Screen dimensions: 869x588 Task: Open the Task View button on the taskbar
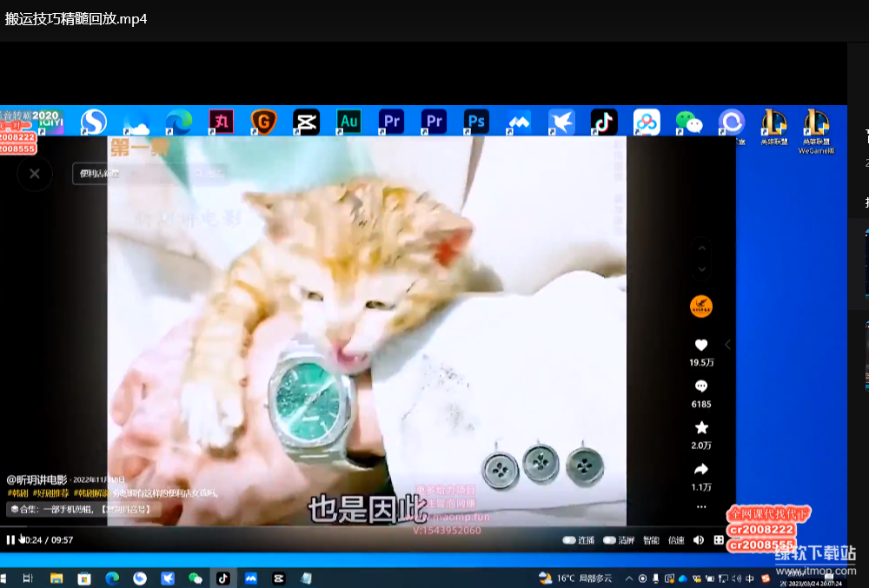(x=28, y=578)
